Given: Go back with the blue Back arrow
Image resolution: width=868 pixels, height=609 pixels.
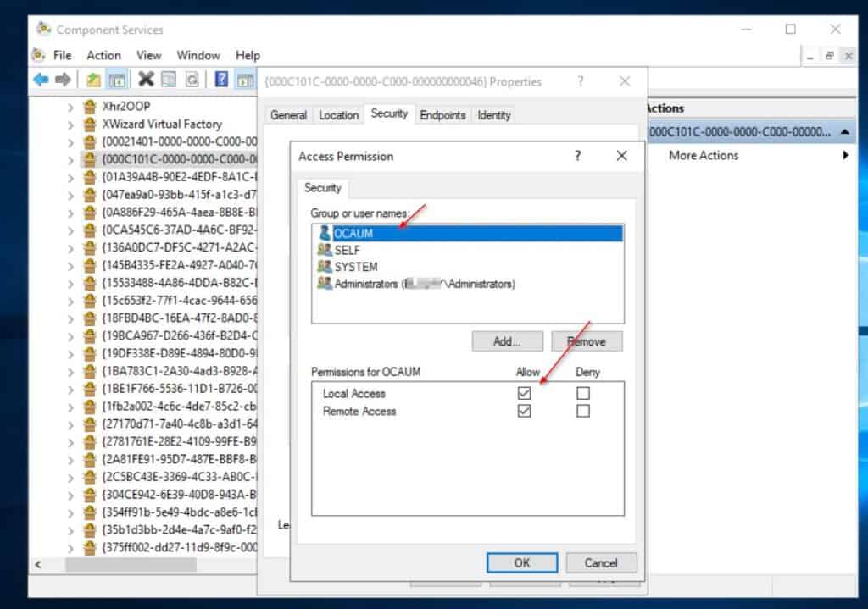Looking at the screenshot, I should pos(41,80).
